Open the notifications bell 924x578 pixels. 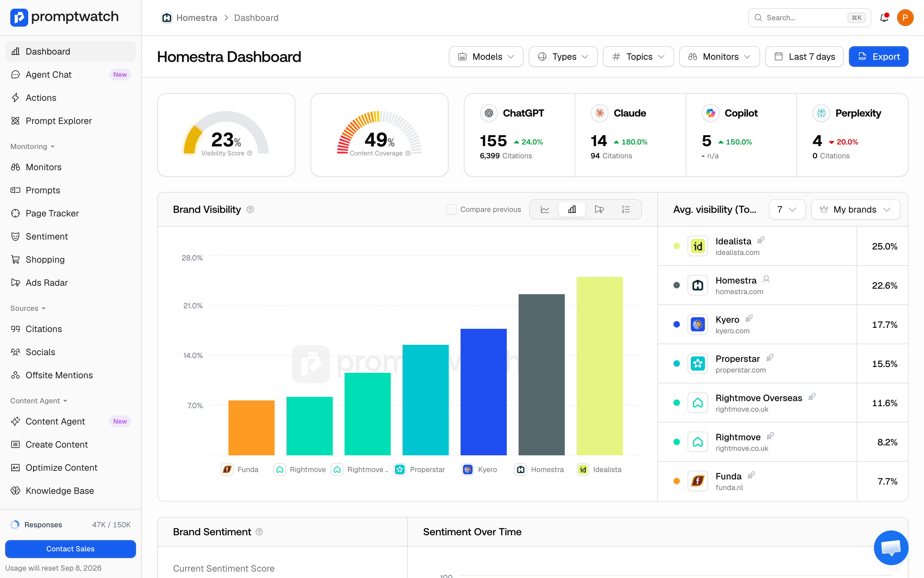coord(884,18)
